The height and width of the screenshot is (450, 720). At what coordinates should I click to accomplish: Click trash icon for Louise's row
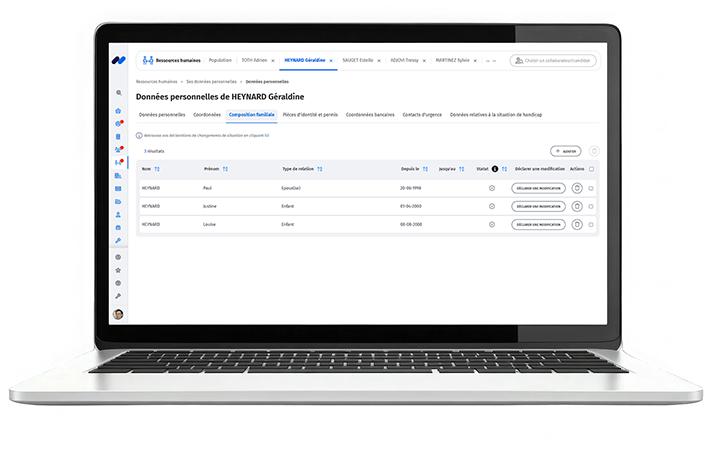577,225
